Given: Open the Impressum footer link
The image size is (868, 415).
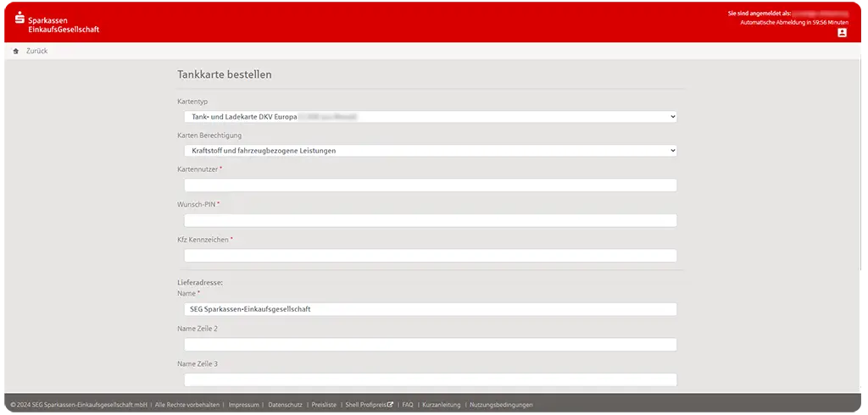Looking at the screenshot, I should 243,405.
